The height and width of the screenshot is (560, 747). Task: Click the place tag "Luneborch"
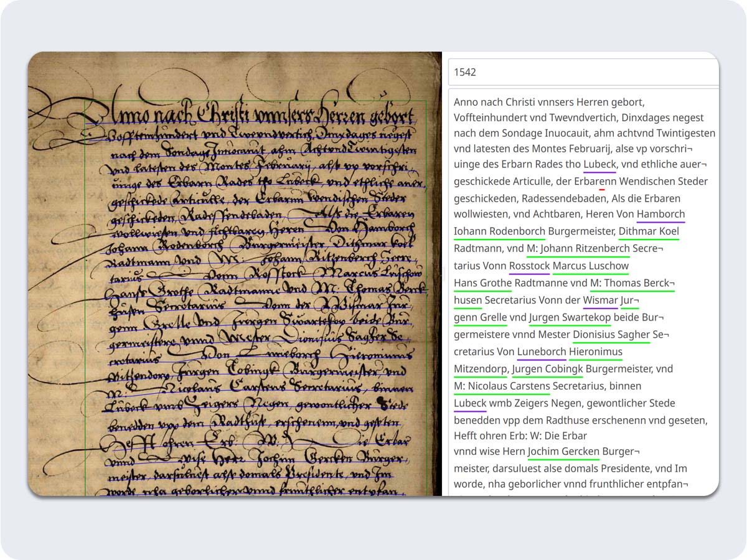542,352
